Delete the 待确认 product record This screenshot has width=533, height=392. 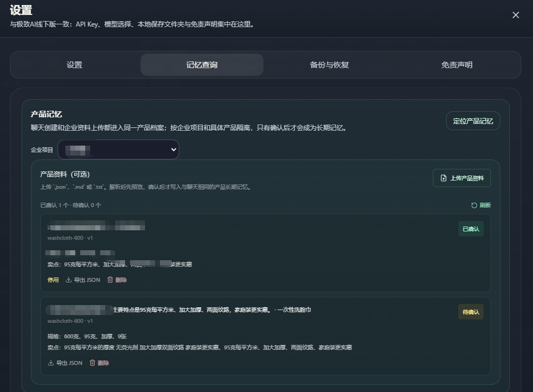coord(99,363)
